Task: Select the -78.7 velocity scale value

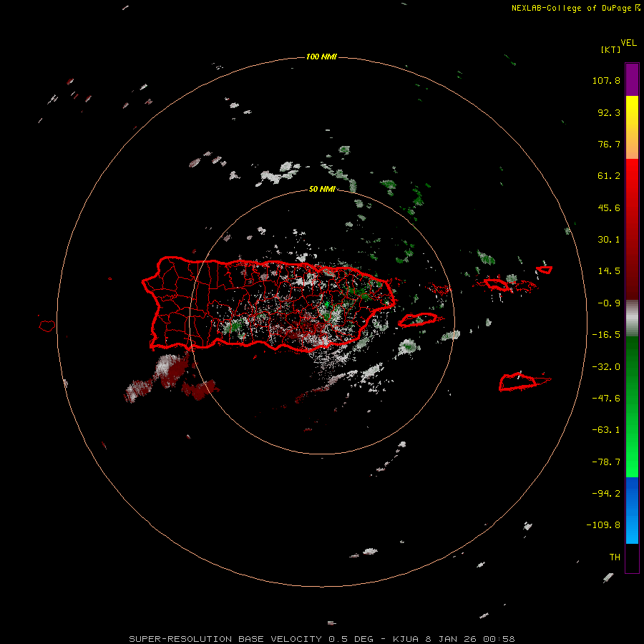Action: 606,462
